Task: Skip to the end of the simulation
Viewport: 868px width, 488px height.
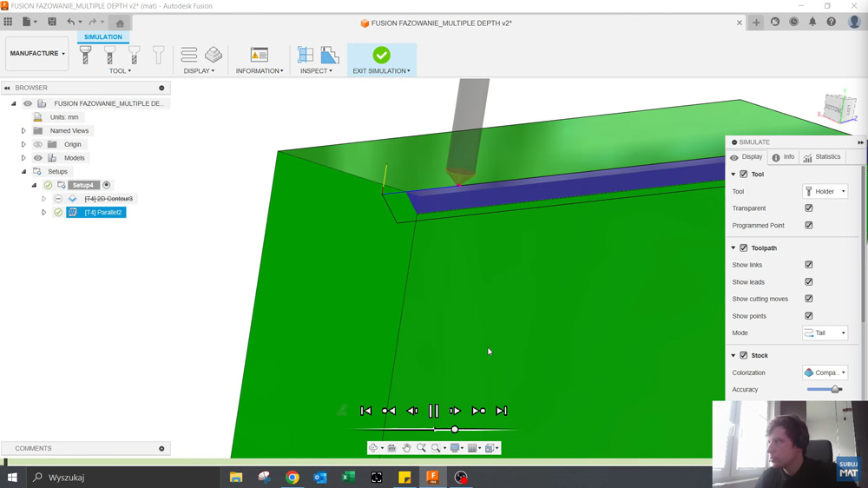Action: [501, 411]
